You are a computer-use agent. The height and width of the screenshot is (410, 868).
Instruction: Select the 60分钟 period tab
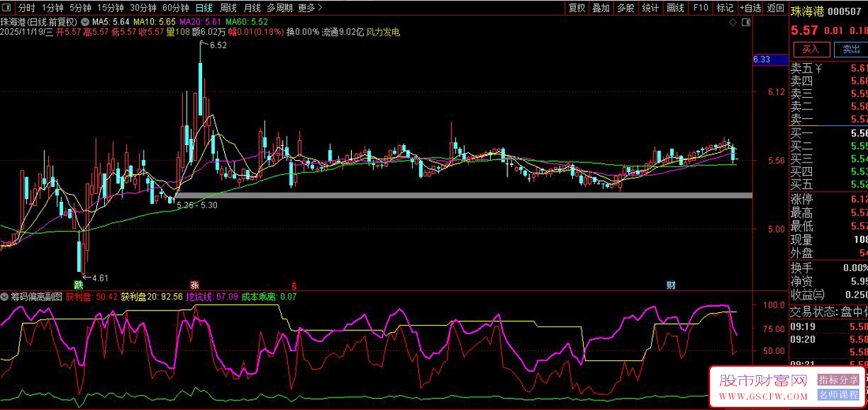tap(176, 8)
